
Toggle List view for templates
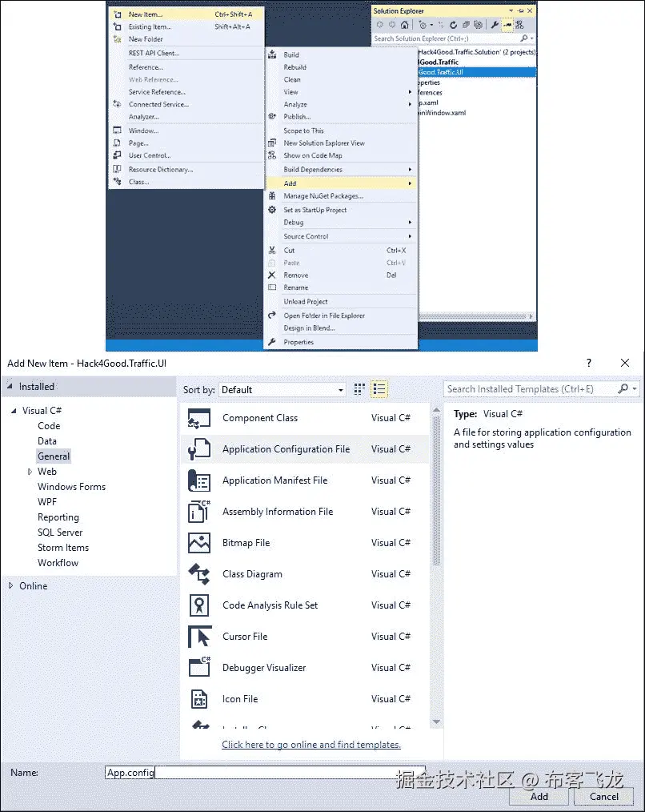click(379, 389)
